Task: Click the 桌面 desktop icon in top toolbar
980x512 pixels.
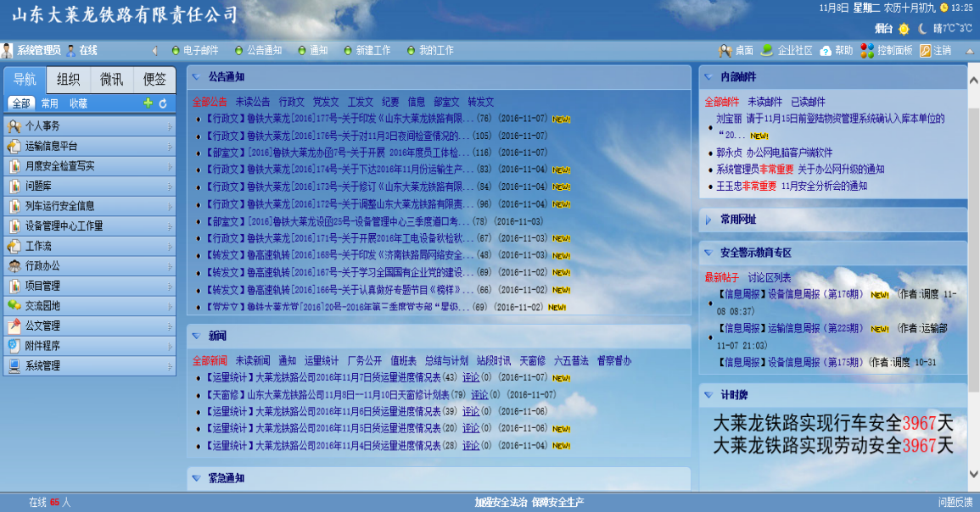Action: pos(725,51)
